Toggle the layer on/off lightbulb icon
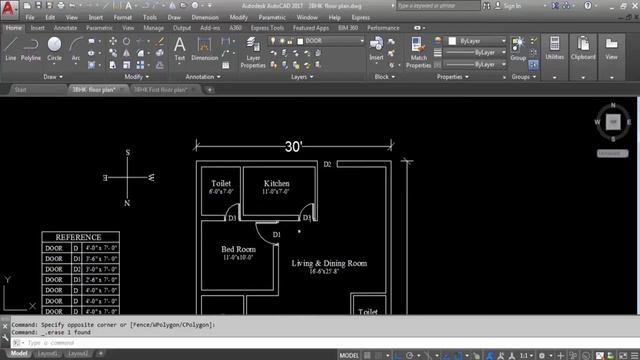Viewport: 640px width, 360px height. pyautogui.click(x=273, y=41)
